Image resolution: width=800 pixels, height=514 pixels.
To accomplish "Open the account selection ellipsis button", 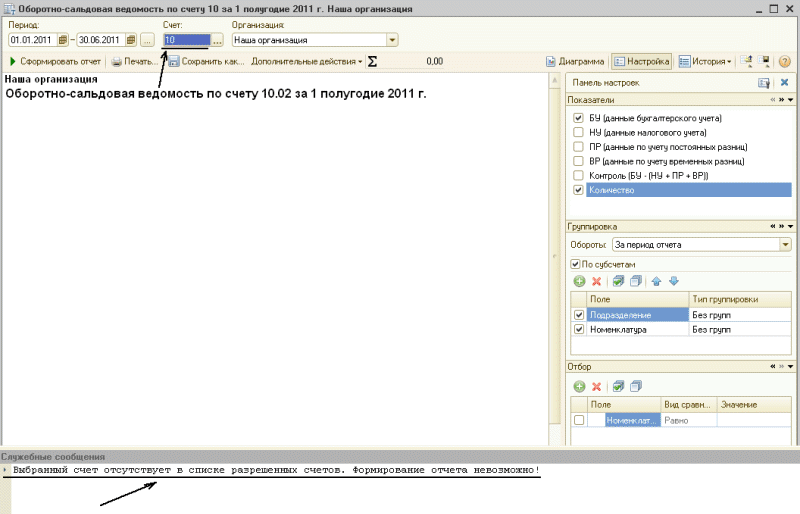I will click(217, 40).
